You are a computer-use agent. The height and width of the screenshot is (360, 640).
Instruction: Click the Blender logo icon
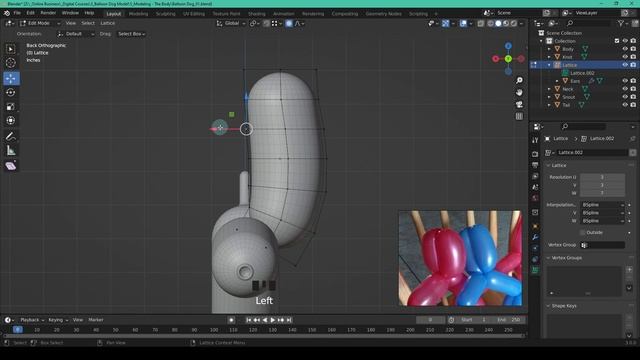tap(7, 13)
